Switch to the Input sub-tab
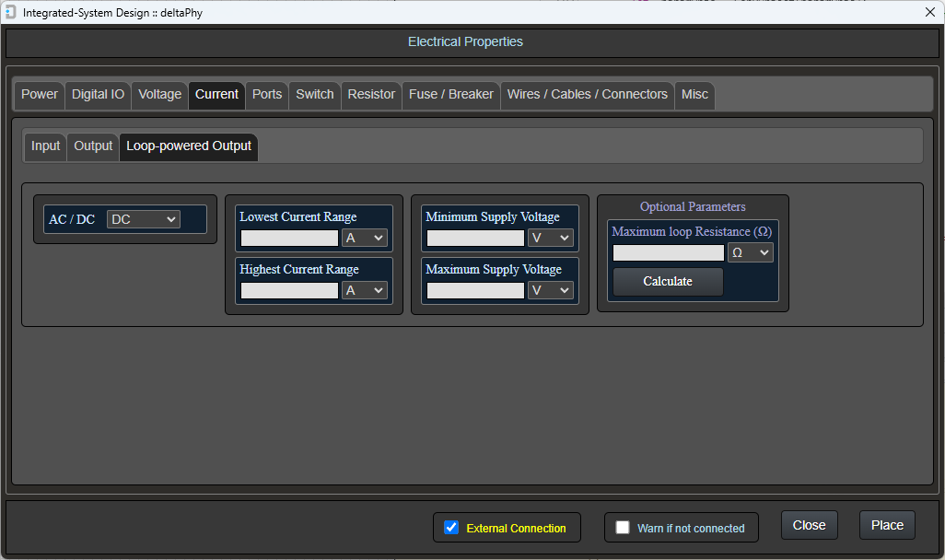945x560 pixels. [x=45, y=146]
